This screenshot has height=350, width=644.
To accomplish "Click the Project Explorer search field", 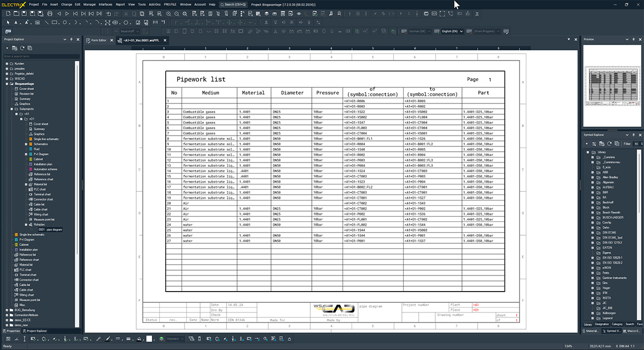I will [x=40, y=56].
